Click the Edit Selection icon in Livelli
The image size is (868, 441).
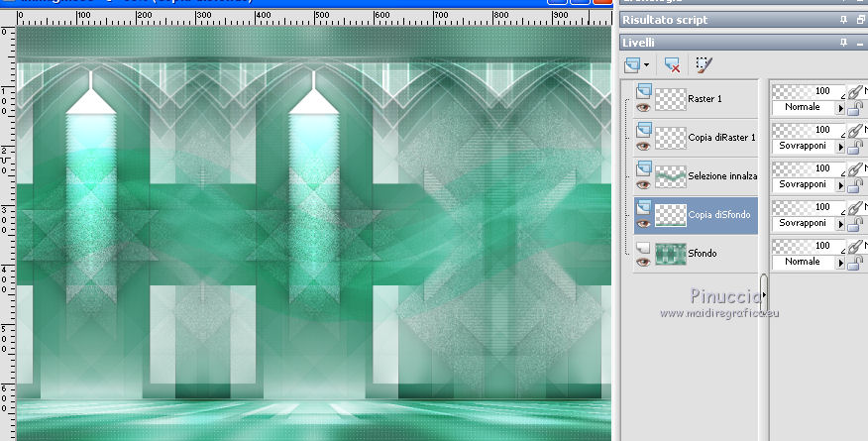click(704, 65)
